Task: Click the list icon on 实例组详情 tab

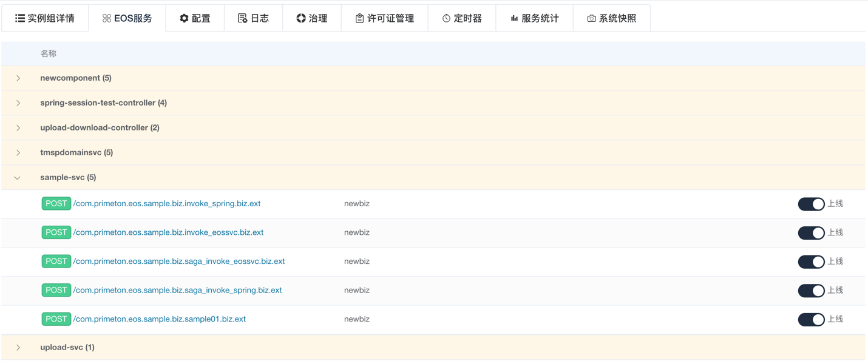Action: coord(20,18)
